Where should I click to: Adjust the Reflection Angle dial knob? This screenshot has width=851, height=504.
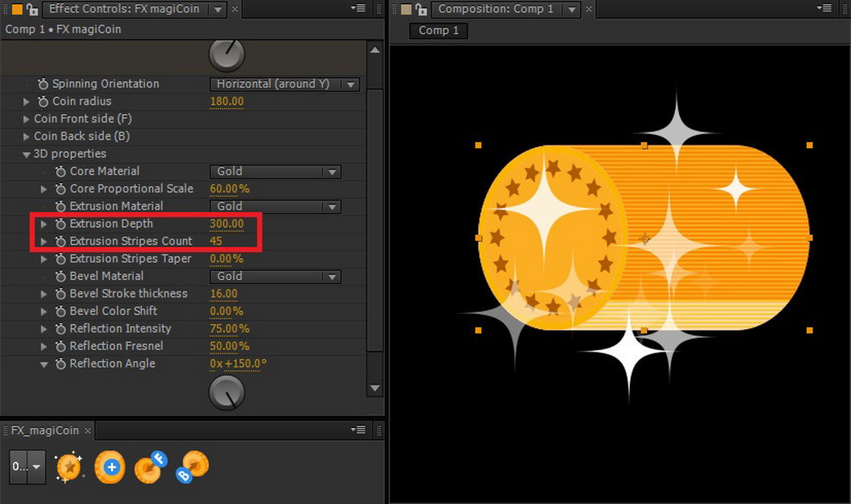point(226,392)
